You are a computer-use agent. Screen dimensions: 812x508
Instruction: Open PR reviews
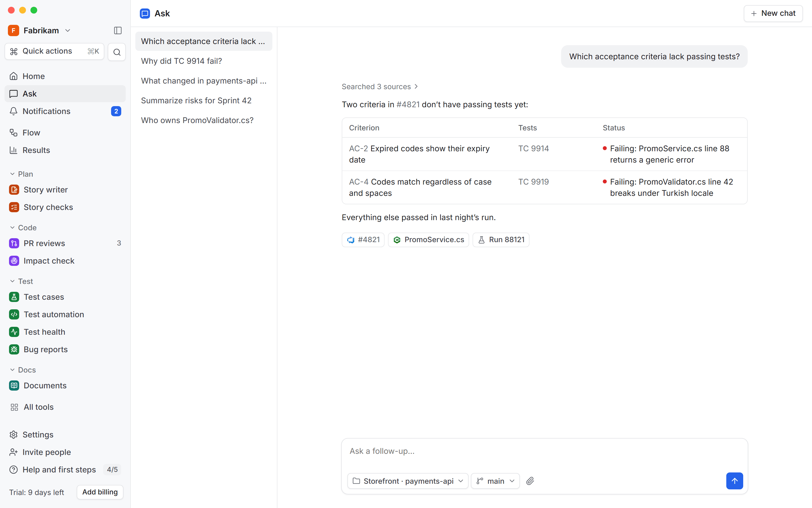65,243
